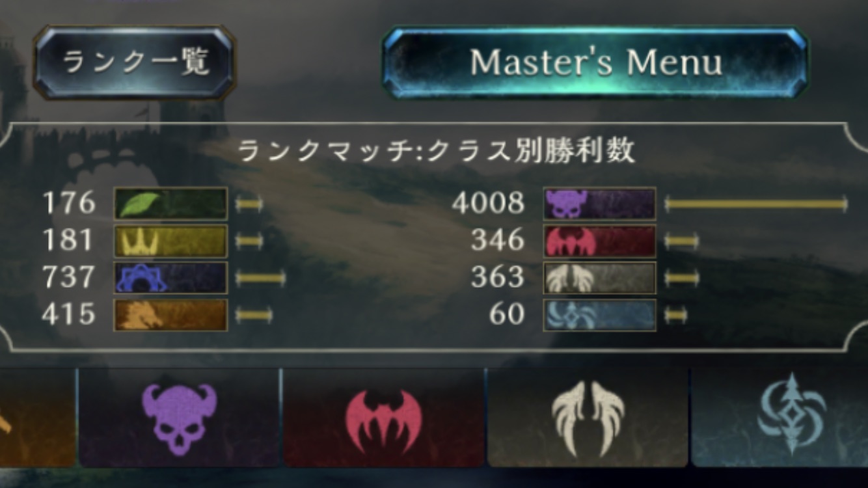Click the purple skull stat icon with 4008

pos(600,204)
